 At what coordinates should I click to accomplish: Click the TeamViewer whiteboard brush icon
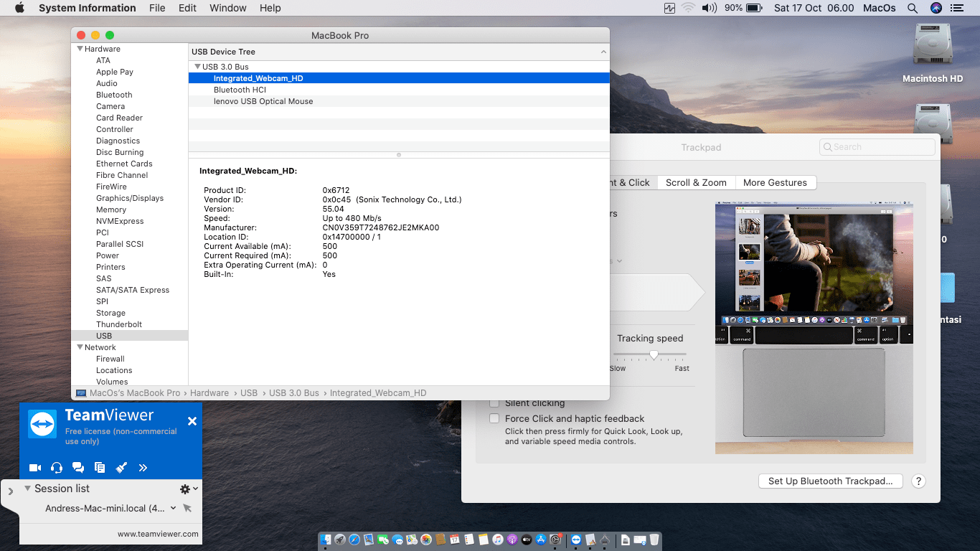click(x=121, y=468)
